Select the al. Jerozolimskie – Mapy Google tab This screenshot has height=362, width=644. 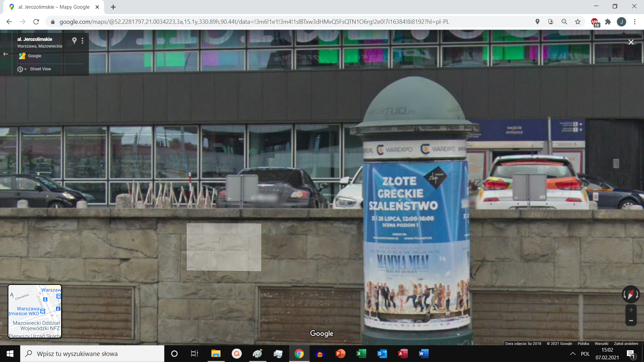point(54,7)
